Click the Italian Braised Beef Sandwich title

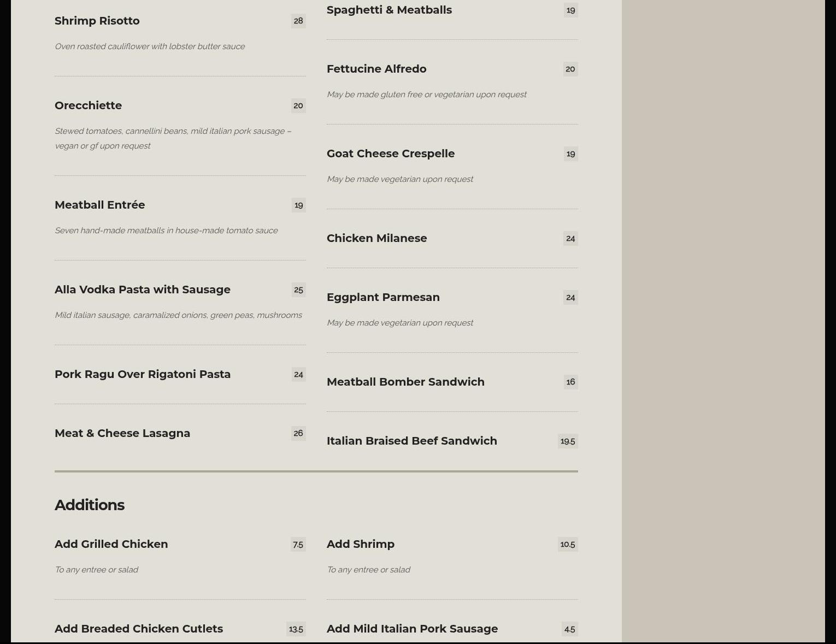pos(412,441)
